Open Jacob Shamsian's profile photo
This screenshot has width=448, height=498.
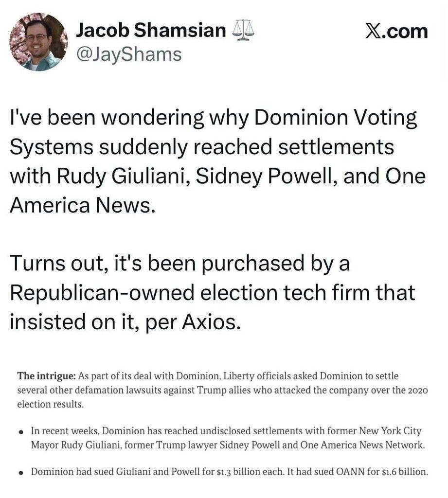pos(39,42)
